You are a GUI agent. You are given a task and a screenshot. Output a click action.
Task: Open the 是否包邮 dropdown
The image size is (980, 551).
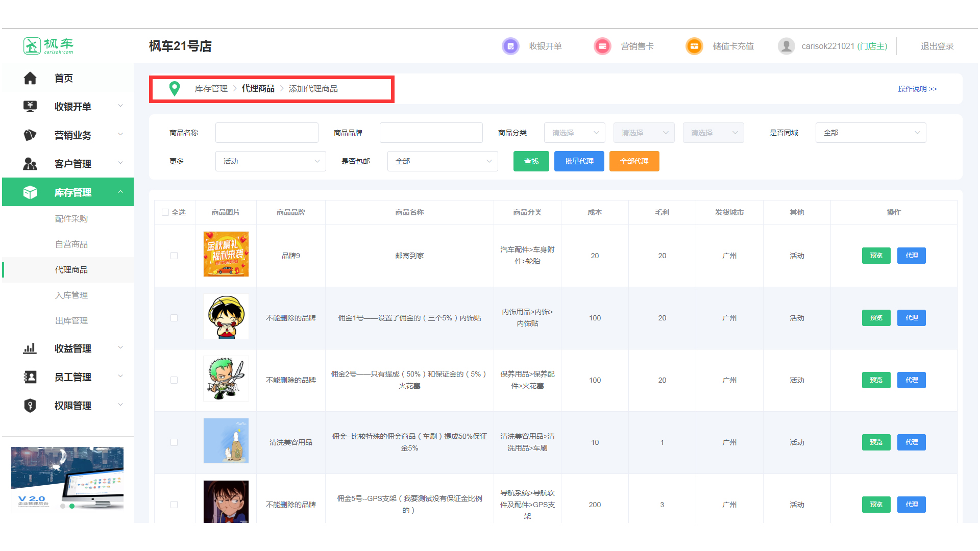tap(442, 161)
